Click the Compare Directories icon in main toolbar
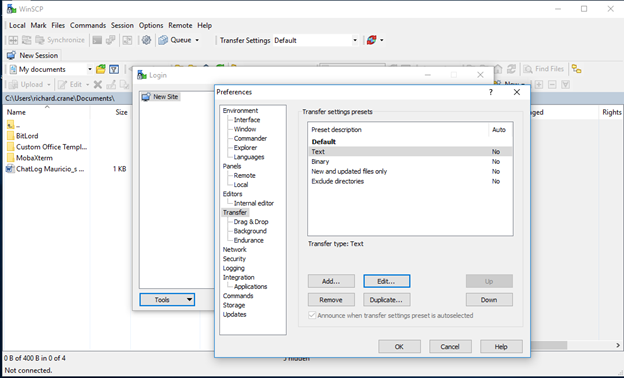The image size is (624, 378). point(13,40)
